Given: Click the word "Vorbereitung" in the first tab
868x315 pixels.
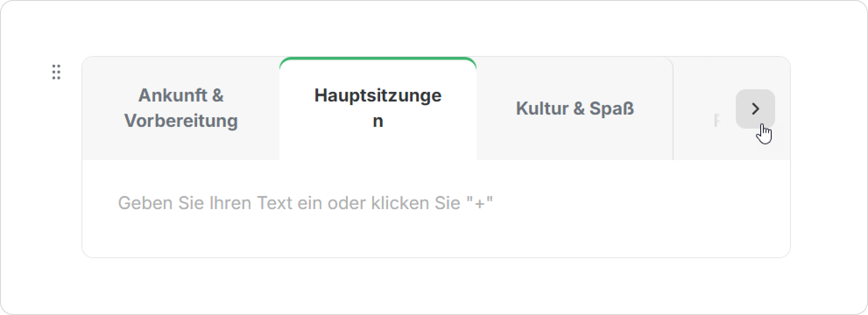Looking at the screenshot, I should 181,121.
